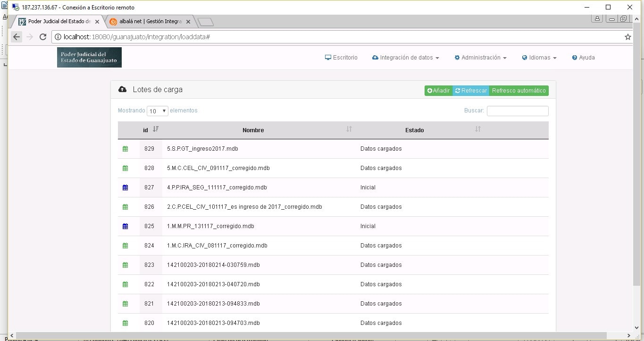Click the blue calendar icon for row 827
The width and height of the screenshot is (644, 341).
[x=125, y=188]
